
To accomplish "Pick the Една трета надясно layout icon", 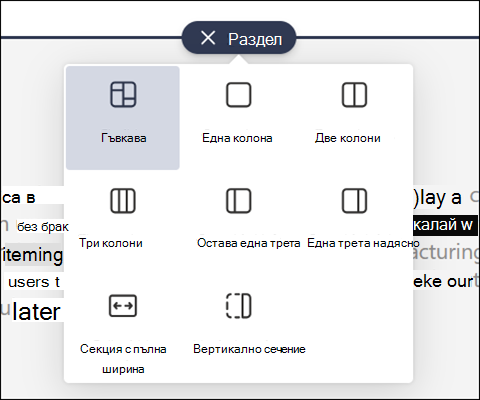I will click(x=354, y=201).
